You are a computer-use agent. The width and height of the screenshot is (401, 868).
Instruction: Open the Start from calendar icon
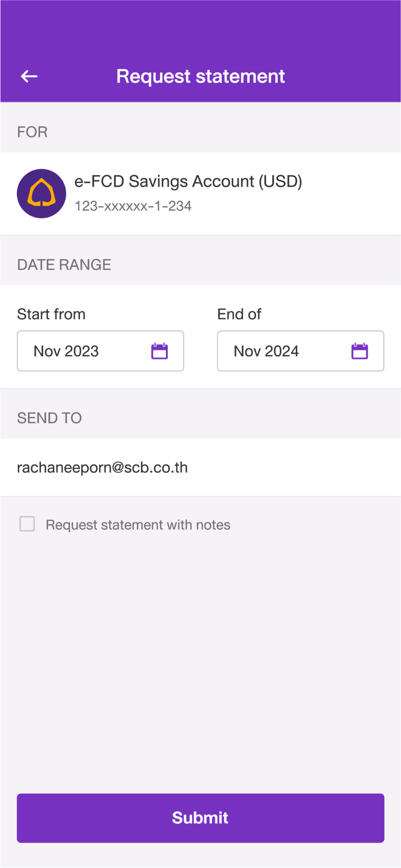coord(159,351)
